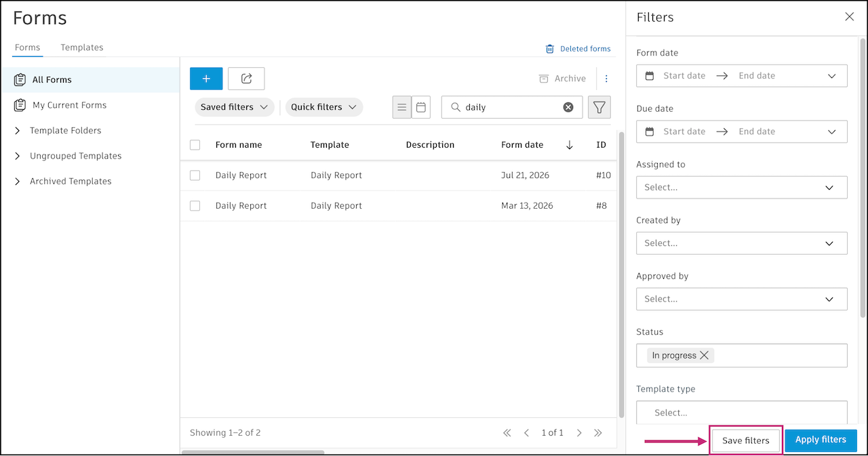Screen dimensions: 868x456
Task: Open the Template type select dropdown
Action: (x=742, y=412)
